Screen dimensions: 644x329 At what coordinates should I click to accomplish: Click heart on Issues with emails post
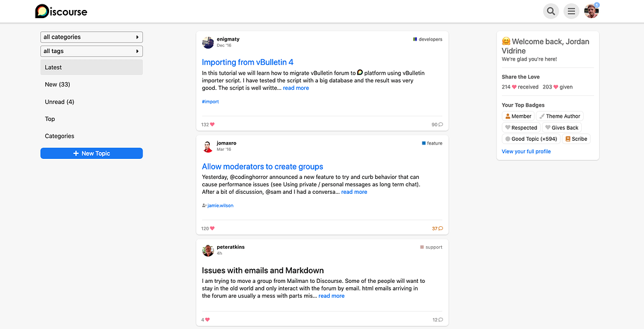pos(207,320)
